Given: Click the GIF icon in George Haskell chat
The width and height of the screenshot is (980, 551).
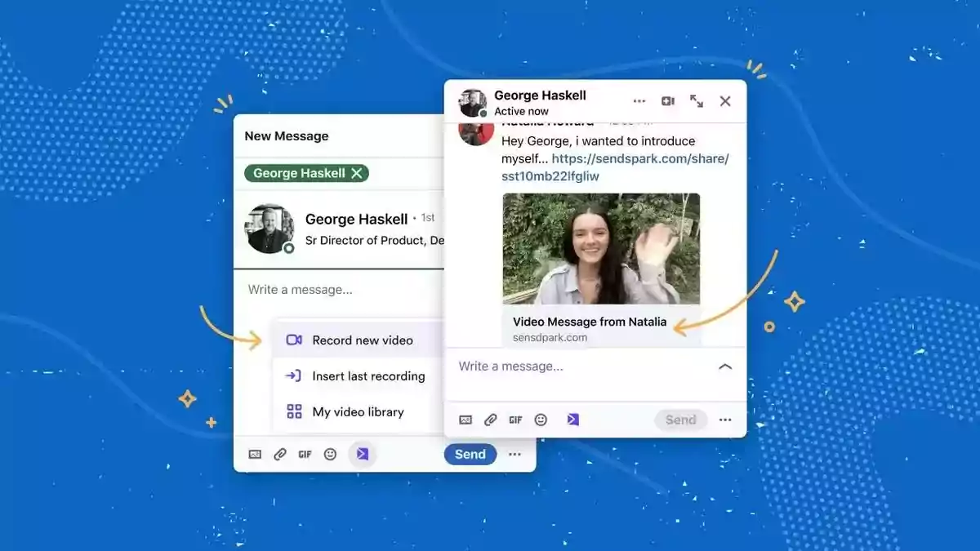Looking at the screenshot, I should click(x=515, y=420).
